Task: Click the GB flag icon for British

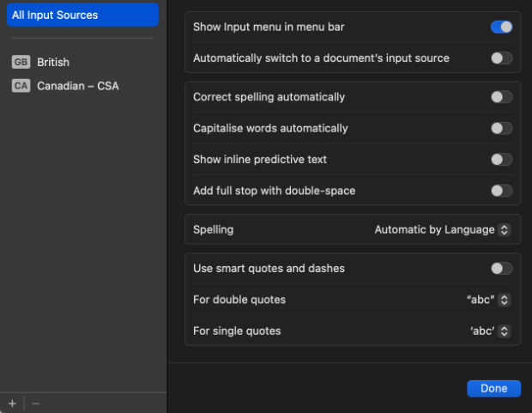Action: tap(21, 62)
